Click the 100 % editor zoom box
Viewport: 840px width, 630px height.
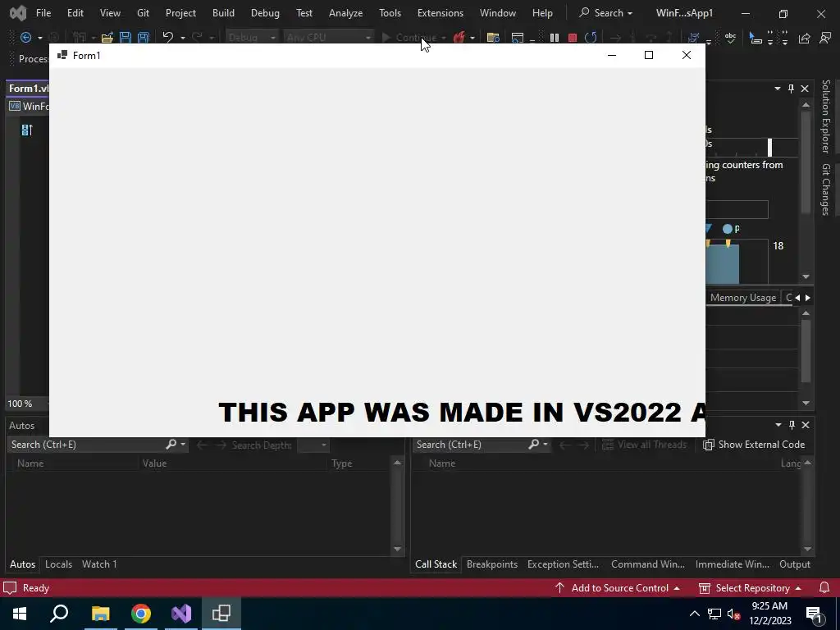pos(25,404)
